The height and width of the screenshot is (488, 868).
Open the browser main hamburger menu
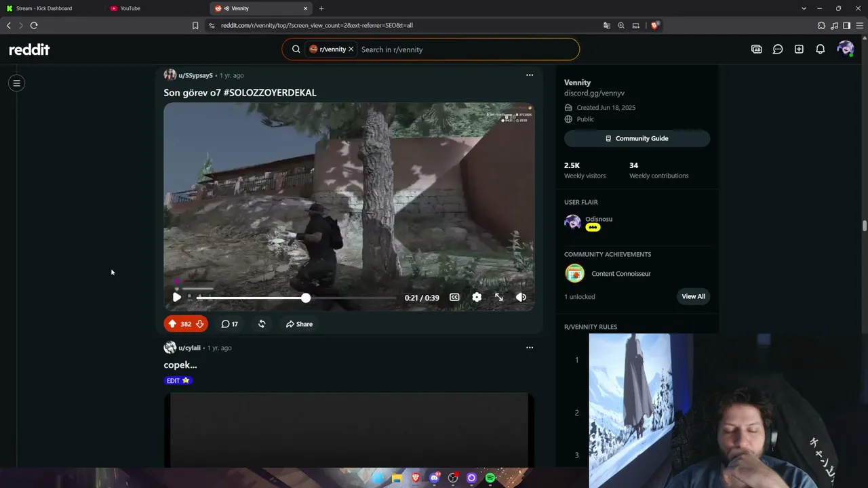click(x=859, y=25)
